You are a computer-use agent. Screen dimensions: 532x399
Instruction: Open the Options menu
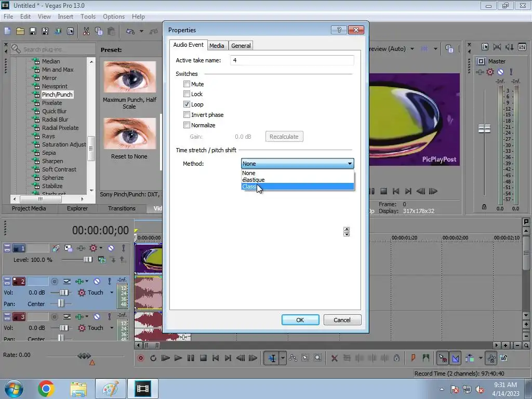[x=114, y=16]
